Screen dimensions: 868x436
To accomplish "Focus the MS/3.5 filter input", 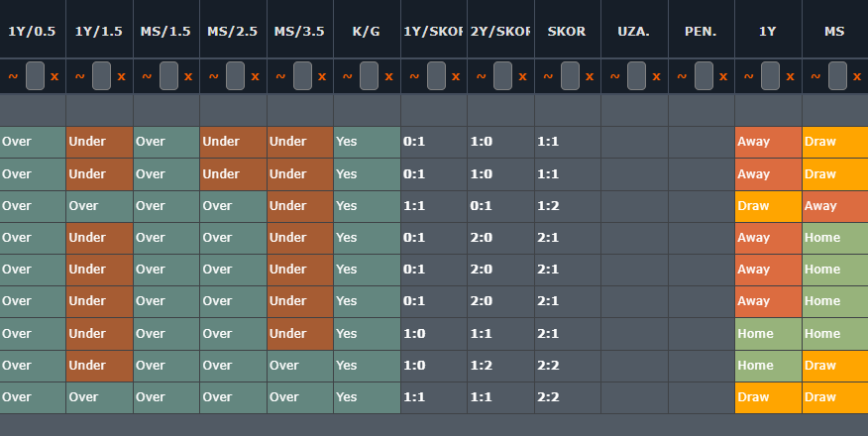I will (x=303, y=75).
